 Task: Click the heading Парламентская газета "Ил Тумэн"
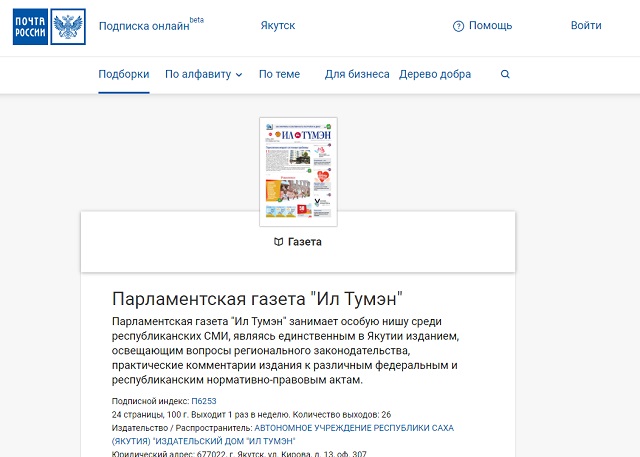point(258,299)
